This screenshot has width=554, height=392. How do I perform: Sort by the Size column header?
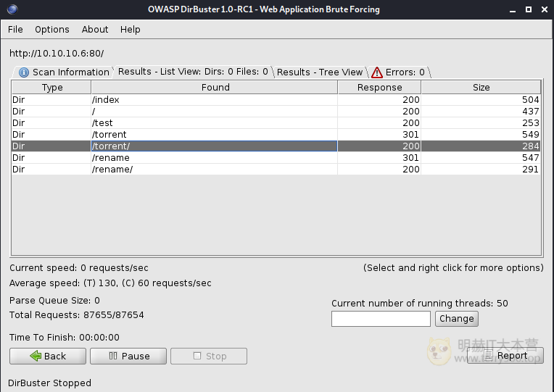[481, 87]
